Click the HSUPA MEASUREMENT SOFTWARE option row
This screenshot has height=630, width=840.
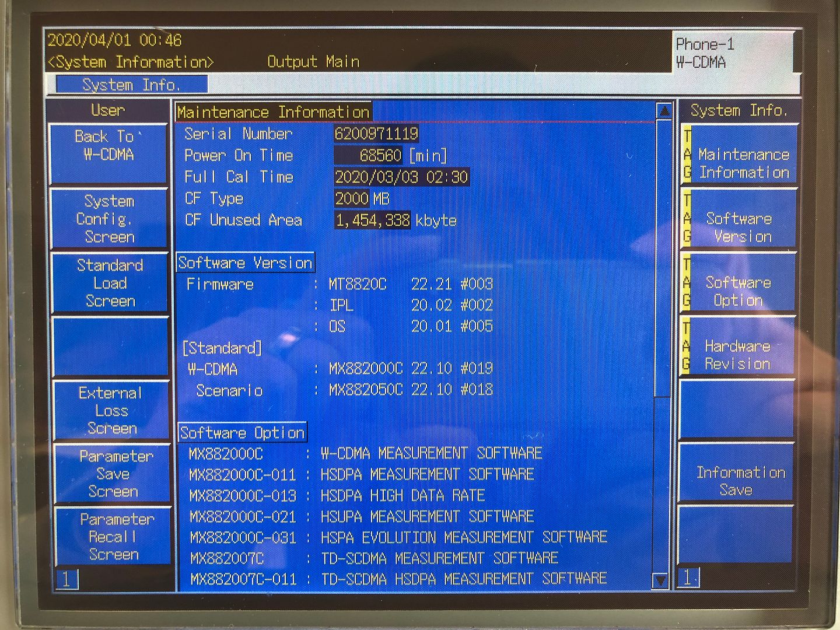click(x=362, y=516)
